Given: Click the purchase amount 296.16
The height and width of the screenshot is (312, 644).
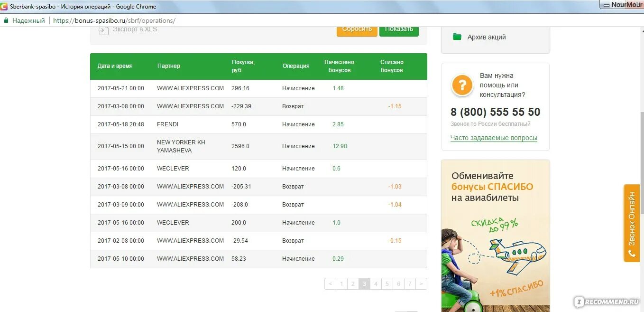Looking at the screenshot, I should [240, 88].
